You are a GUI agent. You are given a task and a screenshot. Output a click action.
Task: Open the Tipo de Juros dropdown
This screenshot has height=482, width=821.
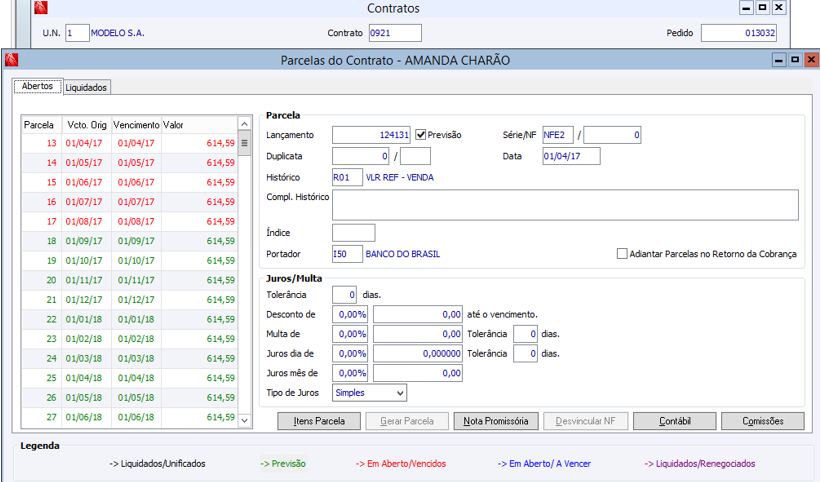tap(399, 393)
